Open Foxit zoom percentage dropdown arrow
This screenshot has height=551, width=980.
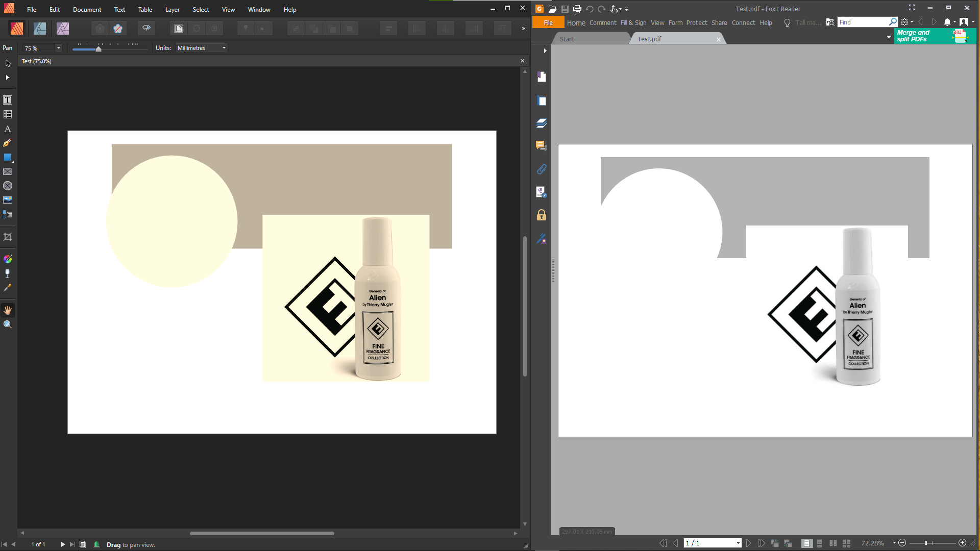point(894,543)
